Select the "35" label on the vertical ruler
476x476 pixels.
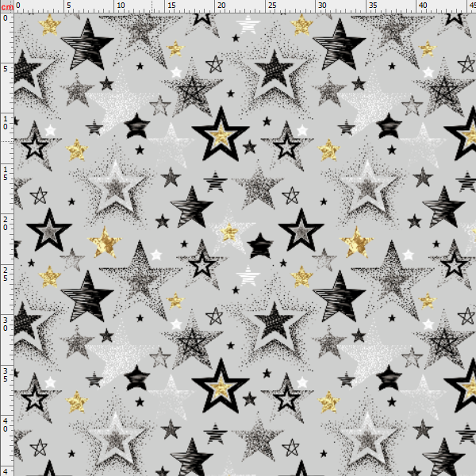(6, 374)
